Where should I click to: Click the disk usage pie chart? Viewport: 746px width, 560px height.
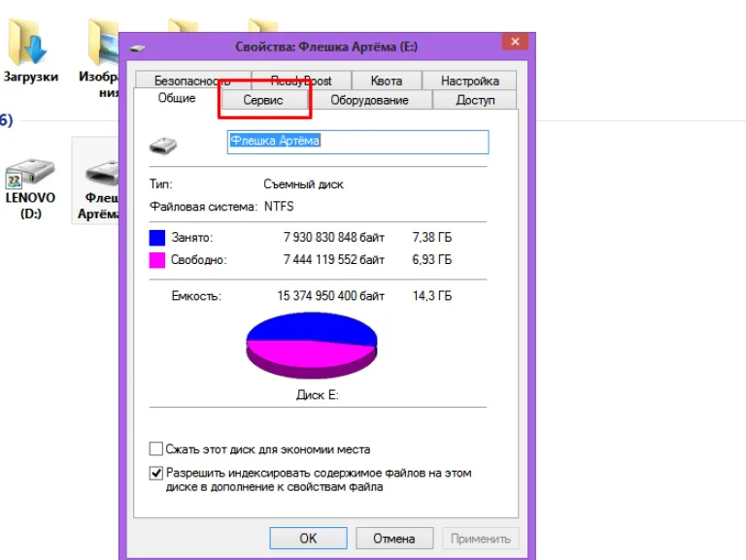pyautogui.click(x=312, y=346)
